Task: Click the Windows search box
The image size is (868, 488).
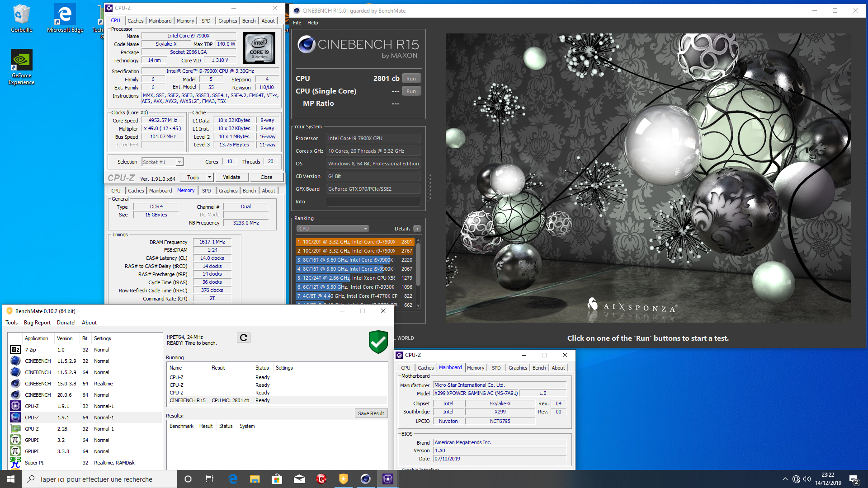Action: [x=99, y=479]
